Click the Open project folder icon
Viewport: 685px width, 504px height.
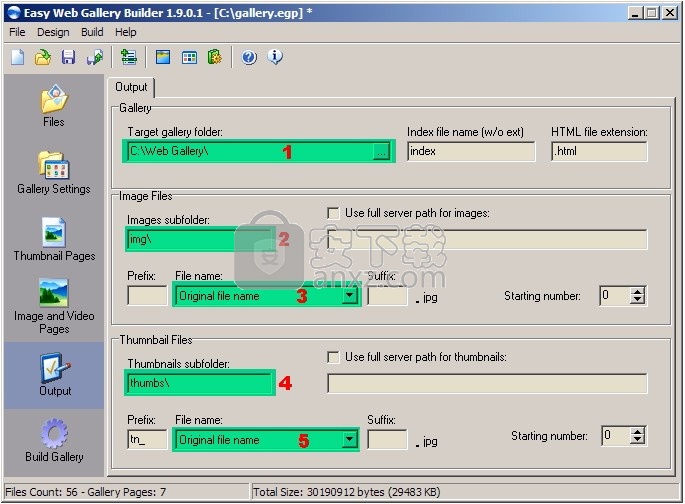(43, 57)
